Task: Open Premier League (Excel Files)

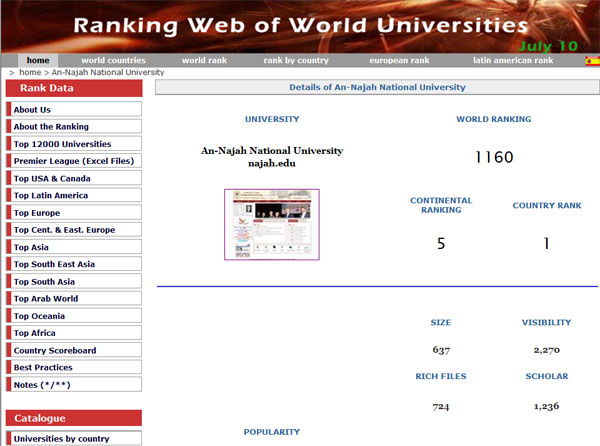Action: (73, 161)
